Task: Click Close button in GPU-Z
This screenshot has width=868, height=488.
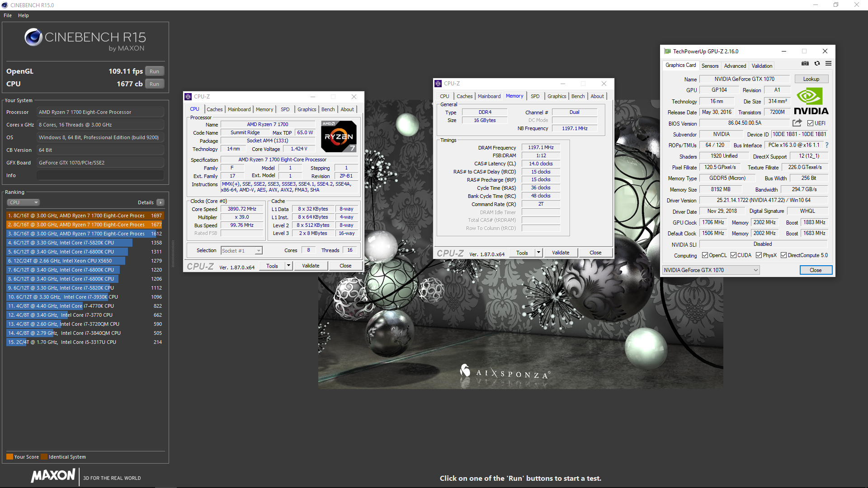Action: [816, 270]
